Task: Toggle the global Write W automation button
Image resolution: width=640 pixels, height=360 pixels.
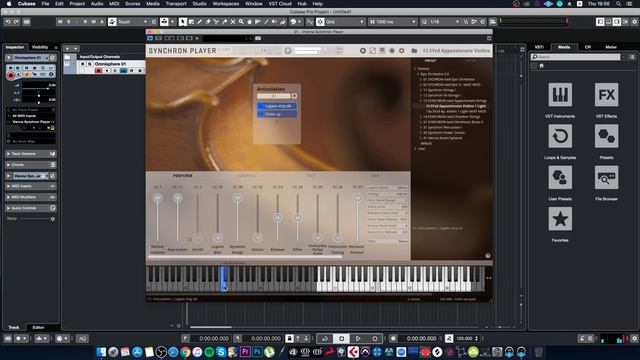Action: click(x=93, y=22)
